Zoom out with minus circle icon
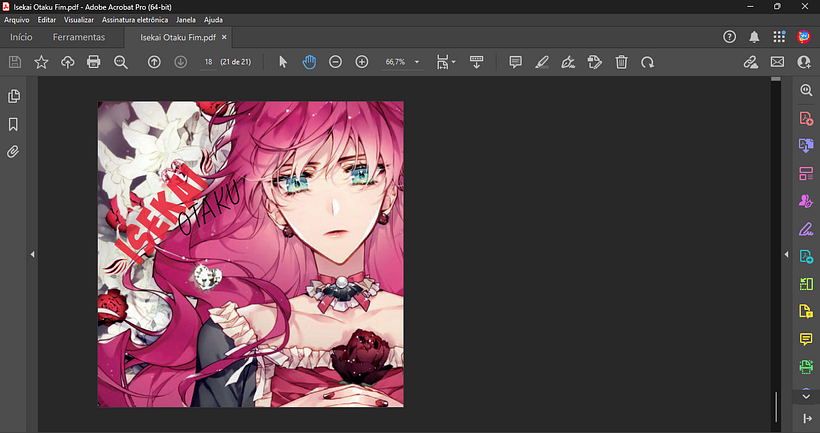This screenshot has height=433, width=820. click(x=335, y=62)
